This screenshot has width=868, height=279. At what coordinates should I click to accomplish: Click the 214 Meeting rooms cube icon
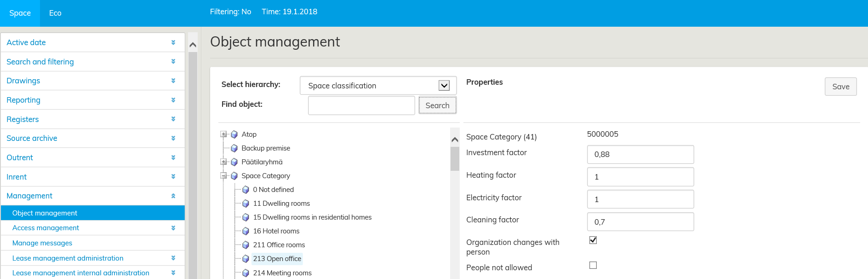point(246,273)
